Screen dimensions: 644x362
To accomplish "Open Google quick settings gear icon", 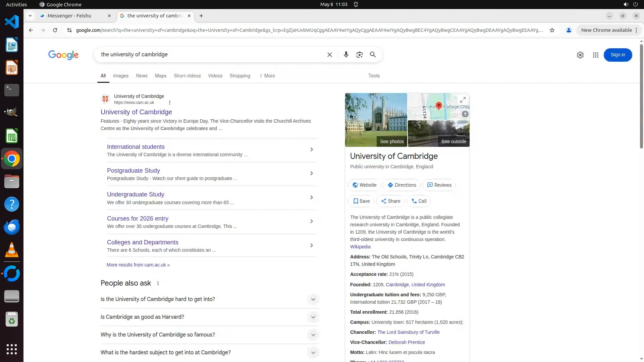I will pos(580,55).
